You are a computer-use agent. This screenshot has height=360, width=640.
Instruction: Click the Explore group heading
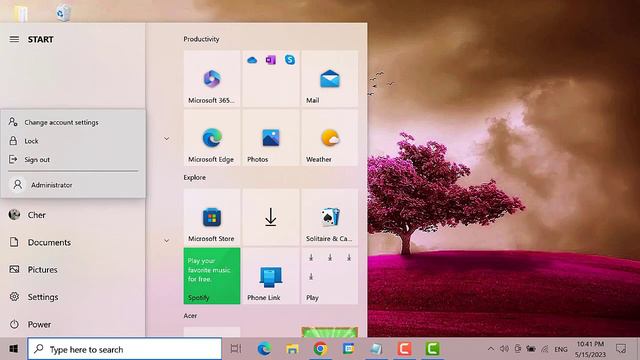click(x=195, y=178)
